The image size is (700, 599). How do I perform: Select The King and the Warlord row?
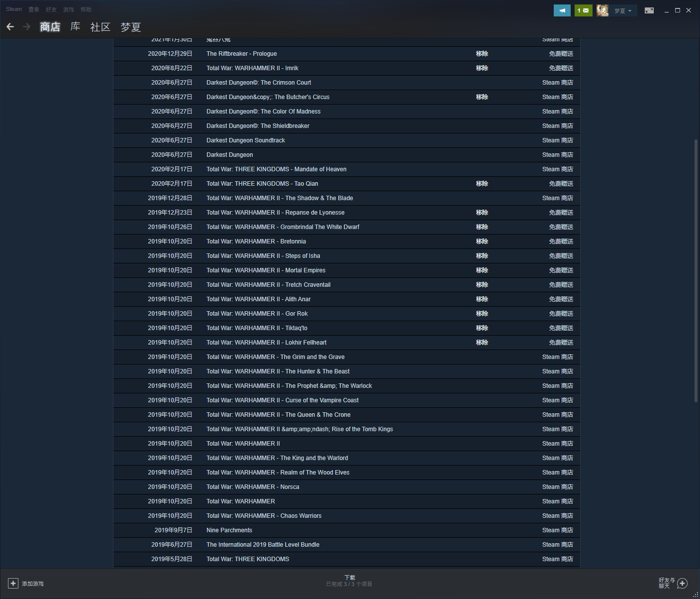tap(347, 458)
